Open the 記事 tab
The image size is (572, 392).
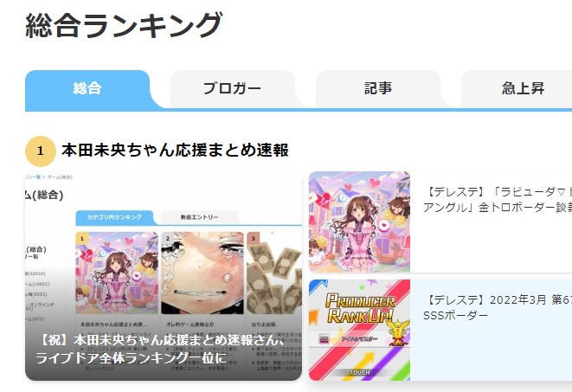point(378,88)
